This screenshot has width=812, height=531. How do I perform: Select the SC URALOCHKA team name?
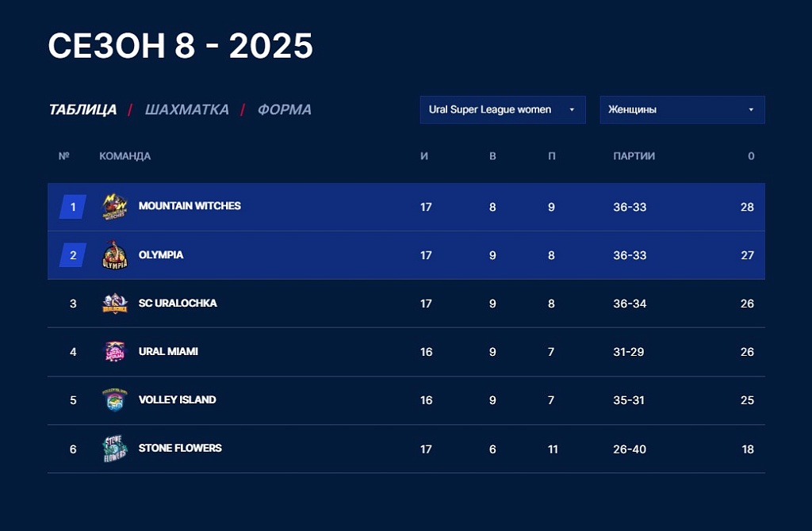178,304
